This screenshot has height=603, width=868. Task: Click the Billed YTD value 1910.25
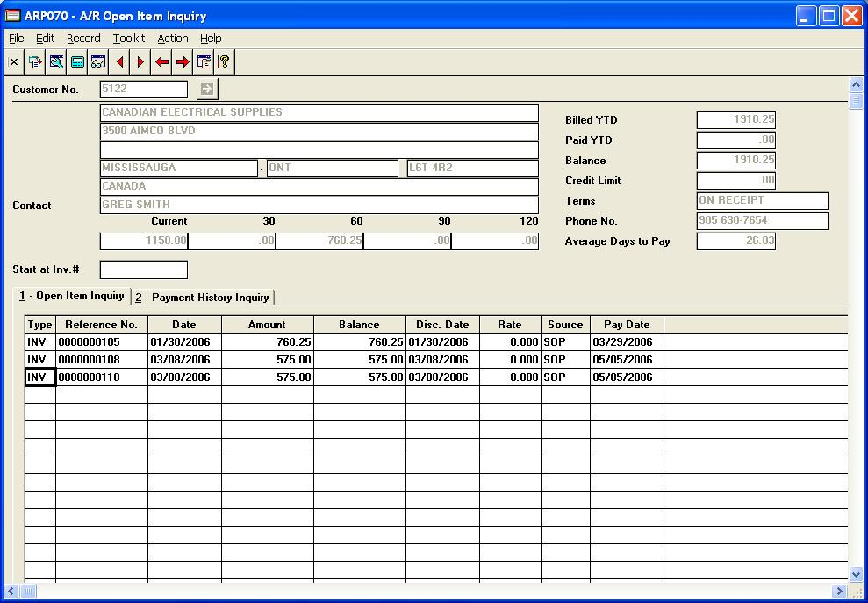tap(735, 120)
